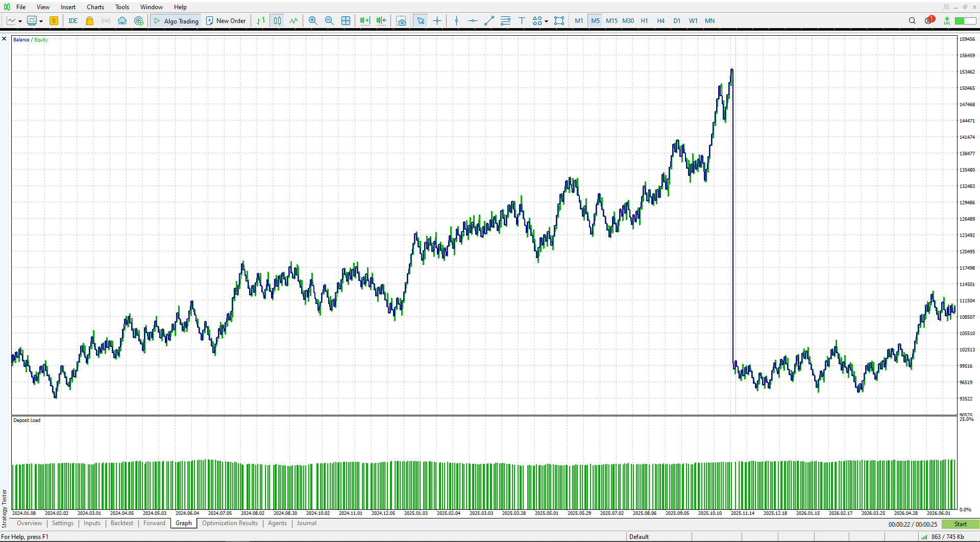The height and width of the screenshot is (542, 980).
Task: Switch chart to W1 timeframe
Action: point(693,21)
